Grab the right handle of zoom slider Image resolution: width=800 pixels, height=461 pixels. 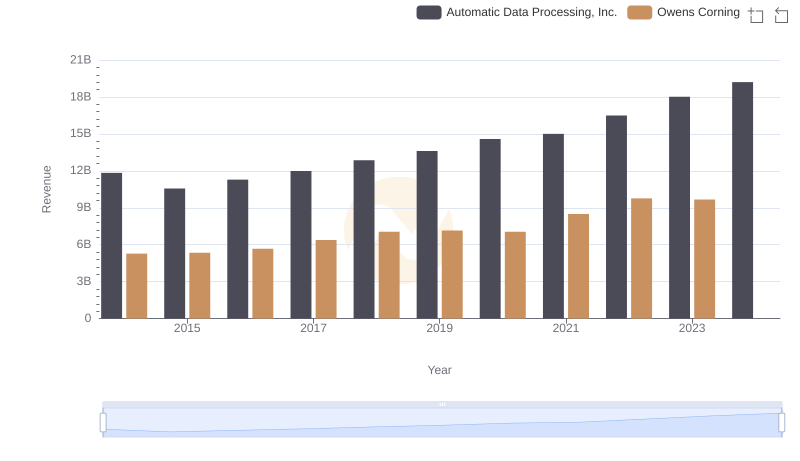(781, 423)
